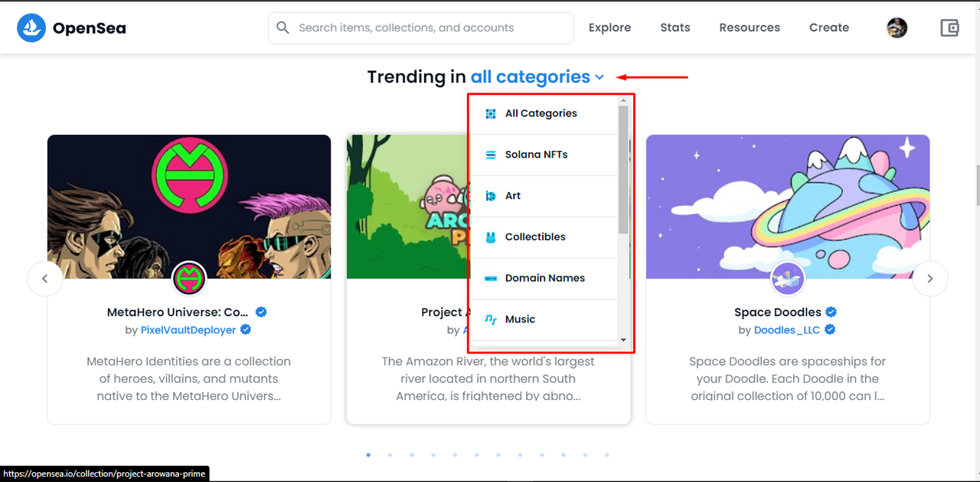Image resolution: width=980 pixels, height=482 pixels.
Task: Open the Explore nav item
Action: pyautogui.click(x=610, y=28)
